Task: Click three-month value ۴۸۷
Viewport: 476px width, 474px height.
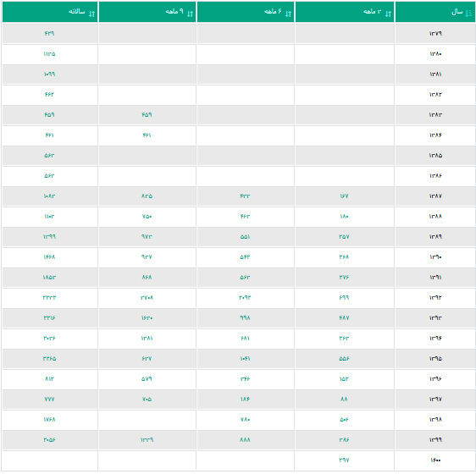Action: point(344,317)
